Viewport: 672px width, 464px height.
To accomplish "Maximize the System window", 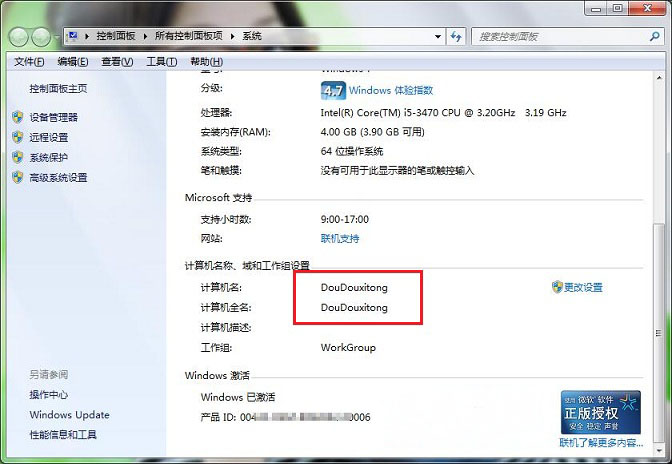I will pos(618,8).
